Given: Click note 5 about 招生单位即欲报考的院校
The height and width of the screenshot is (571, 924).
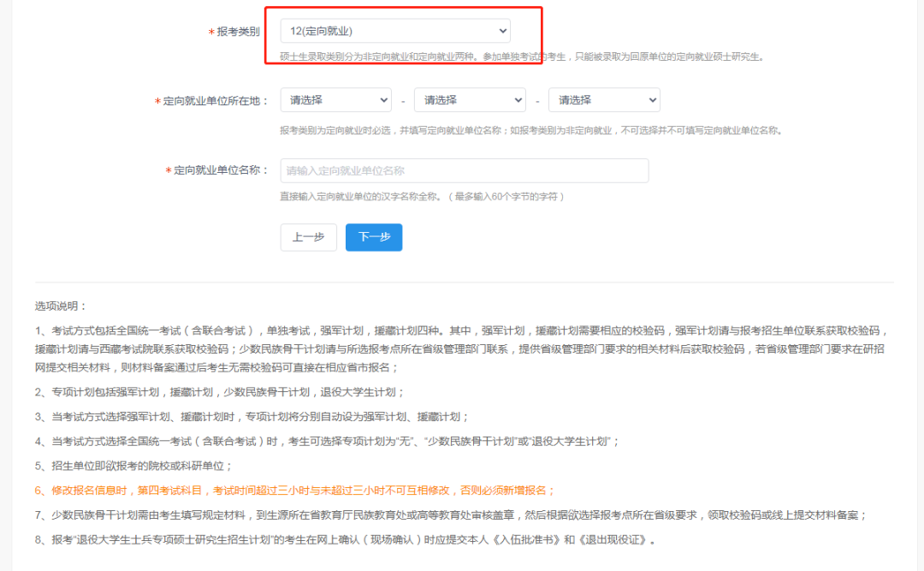Looking at the screenshot, I should tap(133, 466).
